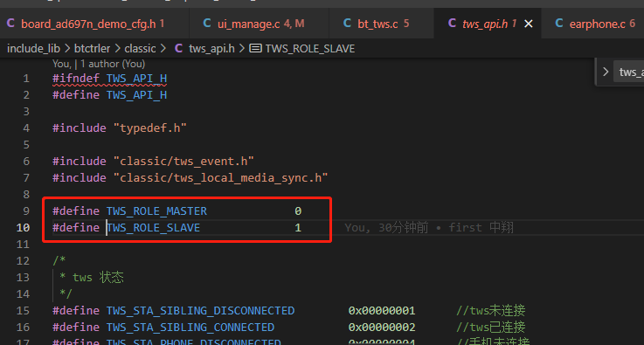
Task: Click C file icon on board_ad697n_demo_cfg.h tab
Action: pyautogui.click(x=10, y=24)
